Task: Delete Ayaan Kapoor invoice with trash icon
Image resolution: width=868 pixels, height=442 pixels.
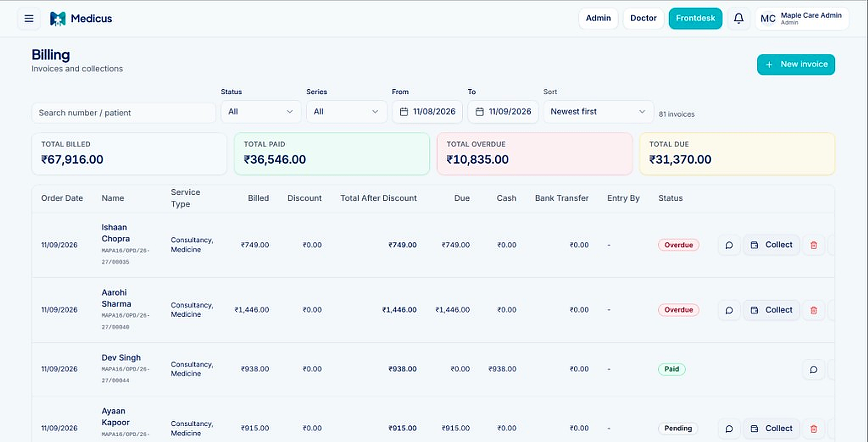Action: pos(814,428)
